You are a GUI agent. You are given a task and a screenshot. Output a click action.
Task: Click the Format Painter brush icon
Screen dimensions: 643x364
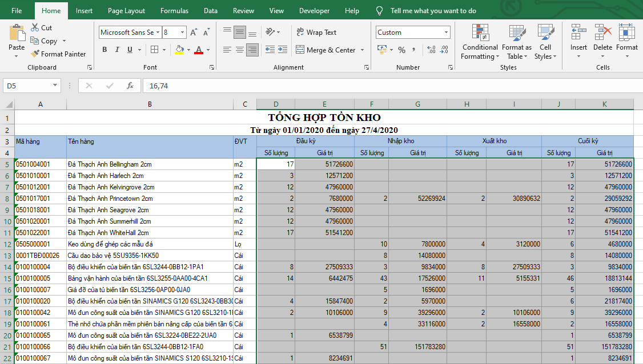35,54
